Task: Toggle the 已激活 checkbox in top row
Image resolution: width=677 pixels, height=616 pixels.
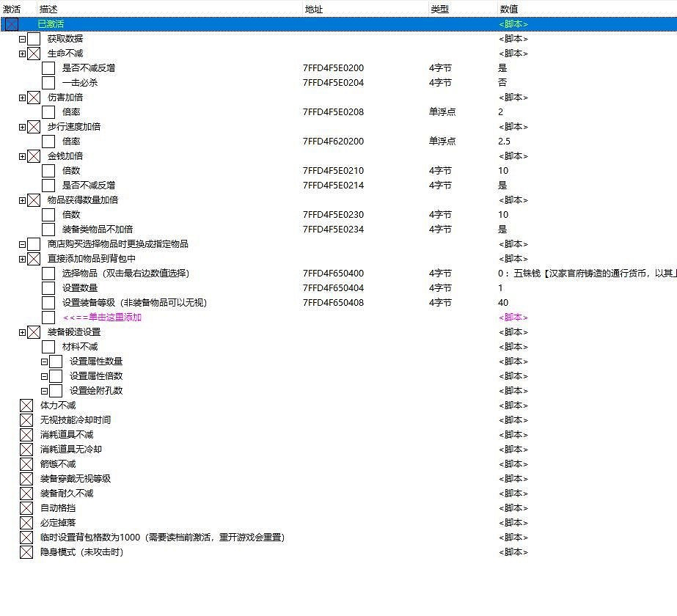Action: point(11,24)
